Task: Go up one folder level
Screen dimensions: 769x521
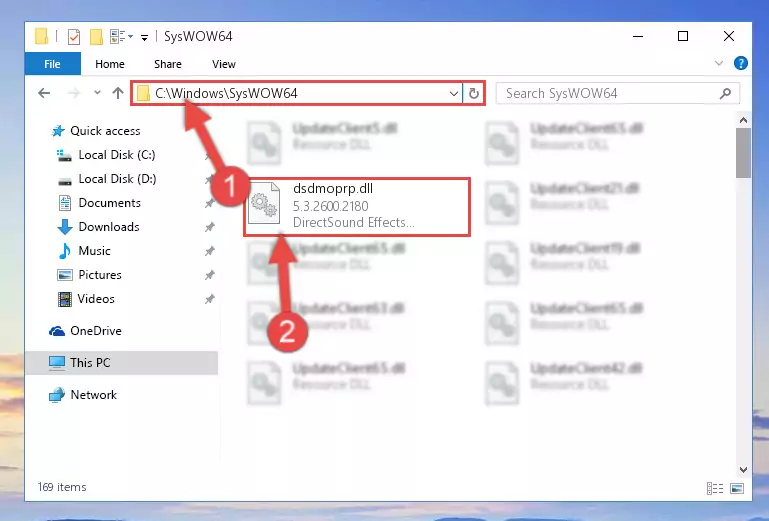Action: tap(118, 93)
